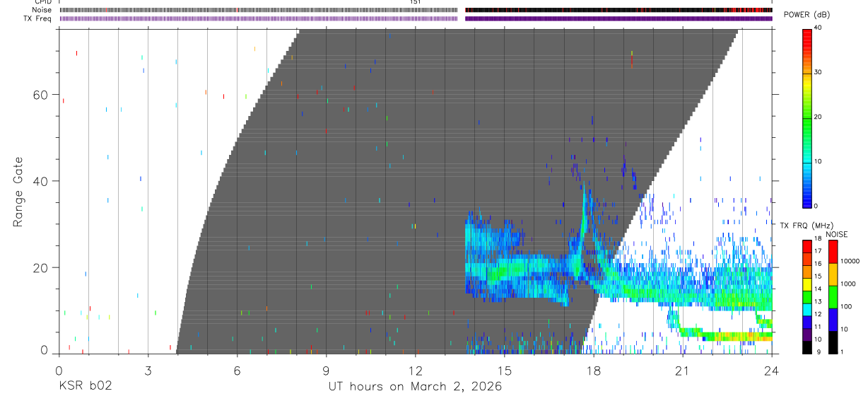Click range gate 60 tick label
Viewport: 868px width, 401px height.
click(x=41, y=94)
